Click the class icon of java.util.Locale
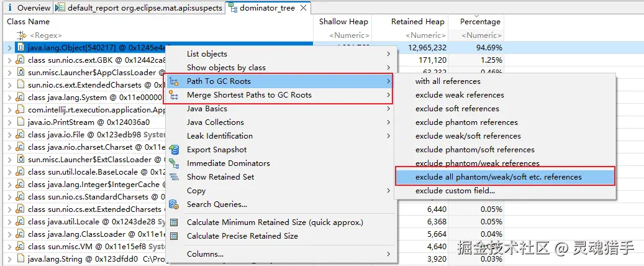This screenshot has height=266, width=644. tap(20, 222)
